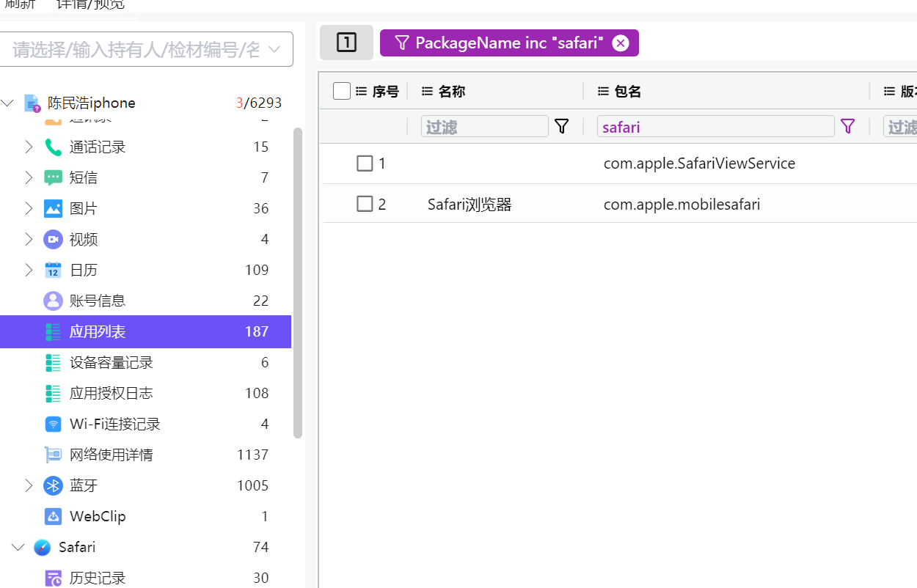Image resolution: width=917 pixels, height=588 pixels.
Task: Open the 详情/预览 menu item
Action: (x=90, y=4)
